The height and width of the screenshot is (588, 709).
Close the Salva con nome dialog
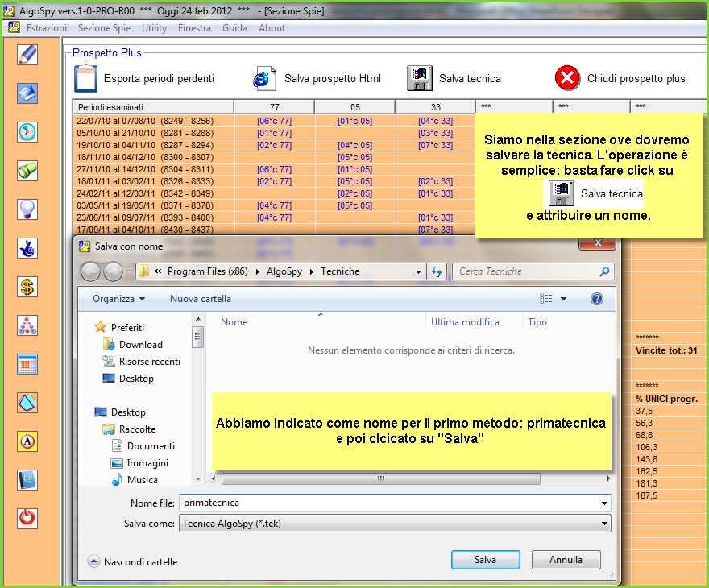coord(597,242)
